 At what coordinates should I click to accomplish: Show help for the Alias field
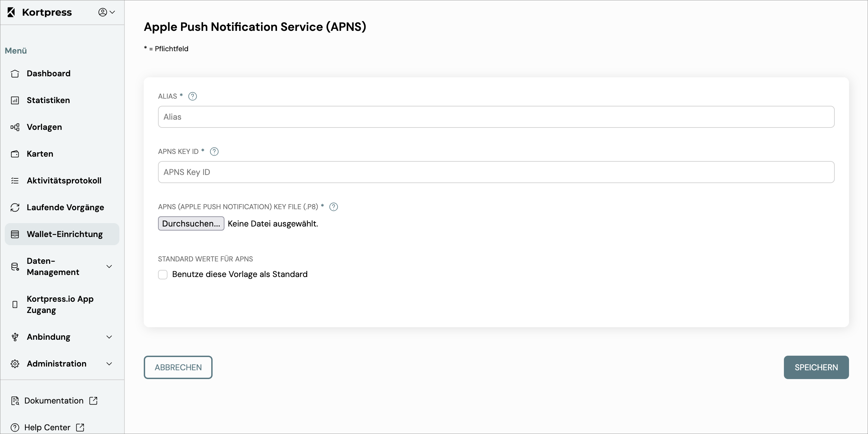(193, 96)
